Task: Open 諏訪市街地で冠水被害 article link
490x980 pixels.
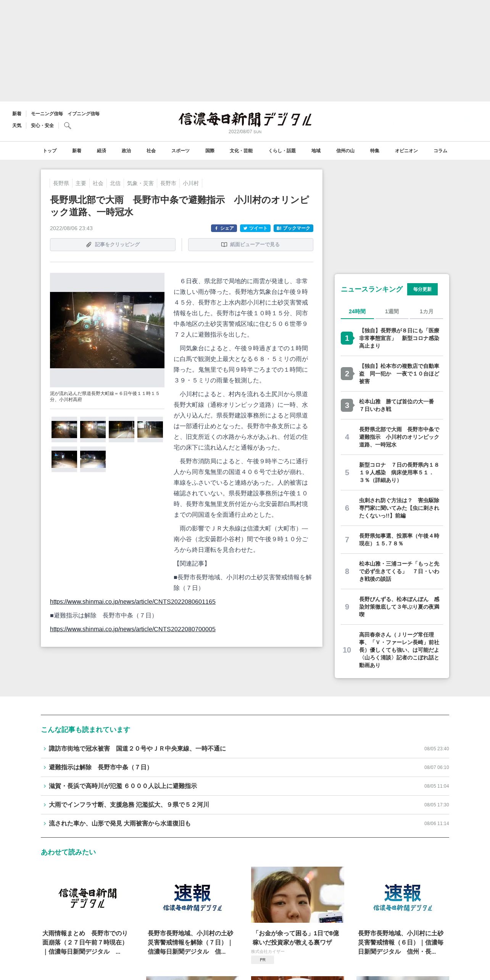Action: 137,749
